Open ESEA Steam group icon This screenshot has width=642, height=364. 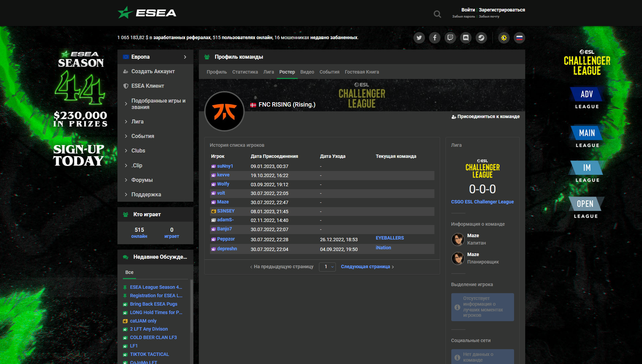(x=481, y=38)
